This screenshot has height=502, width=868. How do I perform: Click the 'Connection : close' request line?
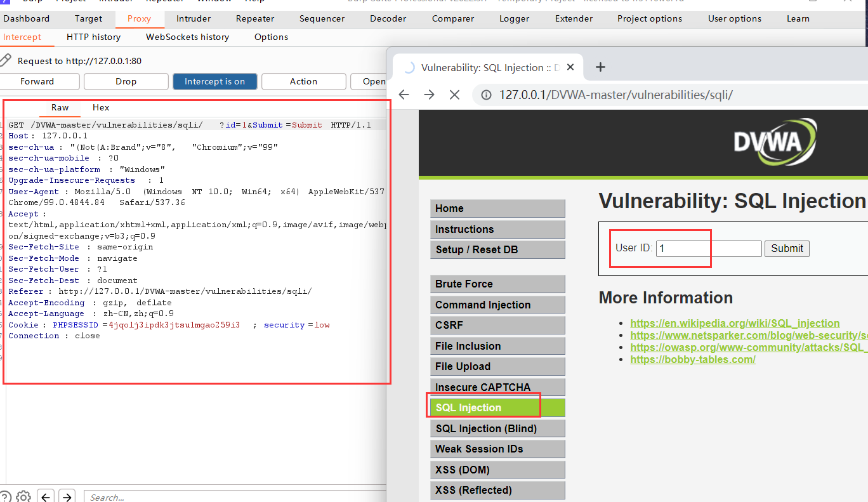coord(54,336)
